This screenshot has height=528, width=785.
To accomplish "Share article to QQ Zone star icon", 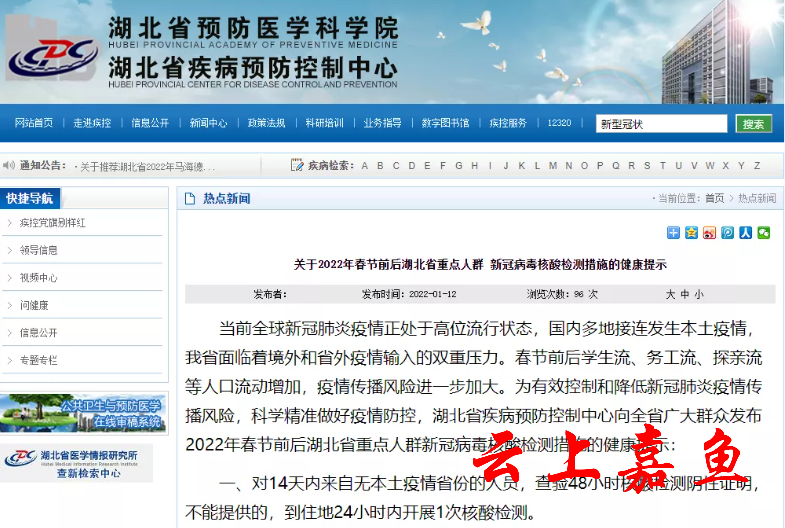I will (x=691, y=232).
